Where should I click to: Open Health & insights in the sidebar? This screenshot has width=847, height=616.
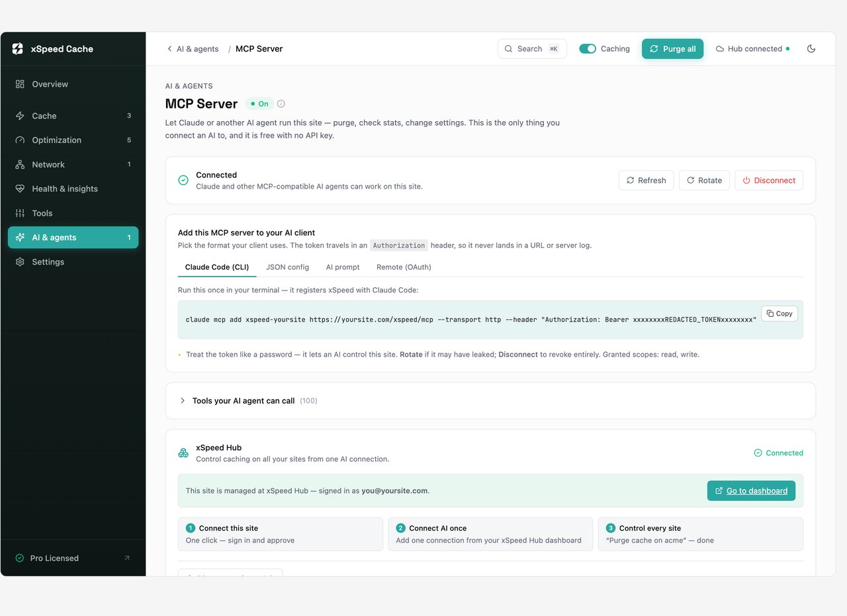pyautogui.click(x=73, y=189)
